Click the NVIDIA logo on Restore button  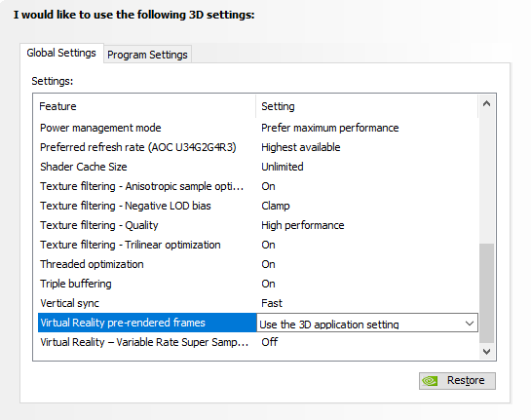[x=430, y=381]
